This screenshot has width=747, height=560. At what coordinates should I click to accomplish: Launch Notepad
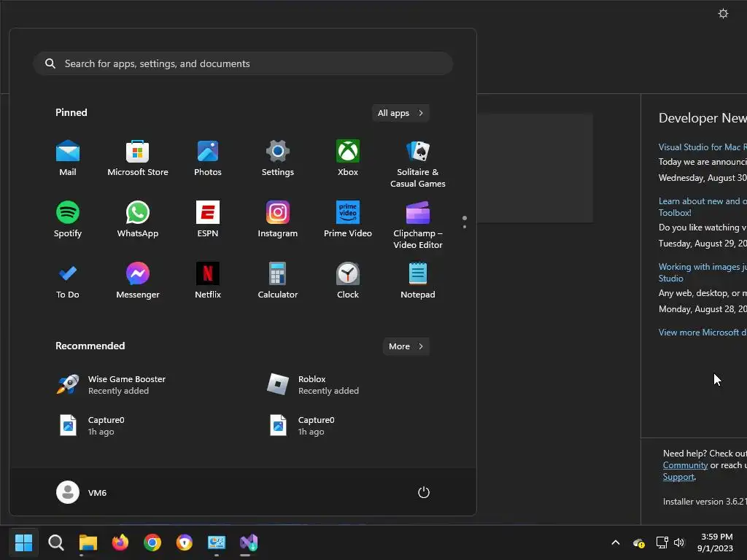[x=418, y=281]
